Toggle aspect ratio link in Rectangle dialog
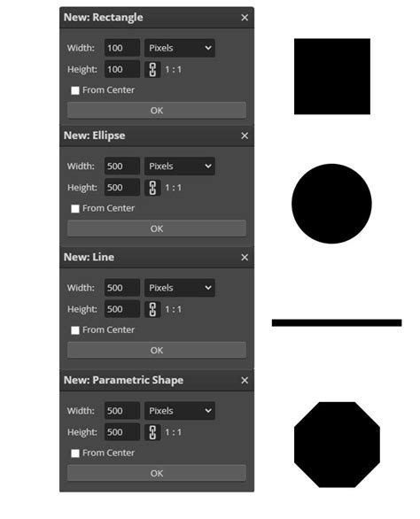Viewport: 420px width, 519px height. (x=152, y=69)
